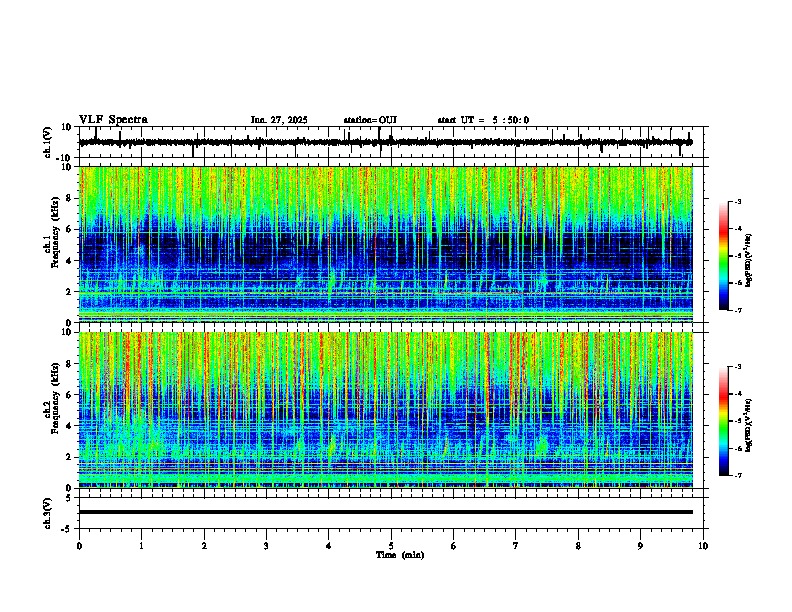Viewport: 792px width, 612px height.
Task: Click the time axis tick label "3"
Action: 266,546
